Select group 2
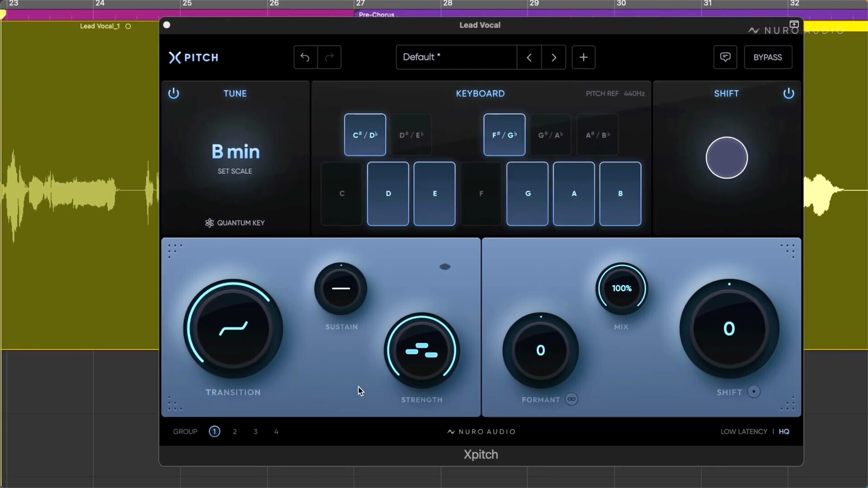This screenshot has height=488, width=868. [x=235, y=432]
